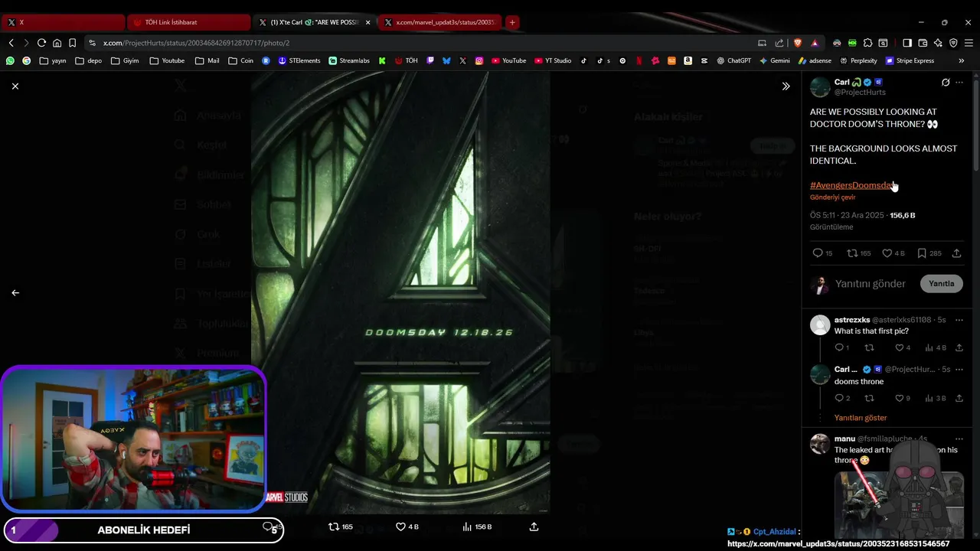Image resolution: width=980 pixels, height=551 pixels.
Task: Bookmark the tweet showing 285 bookmarks
Action: point(929,253)
